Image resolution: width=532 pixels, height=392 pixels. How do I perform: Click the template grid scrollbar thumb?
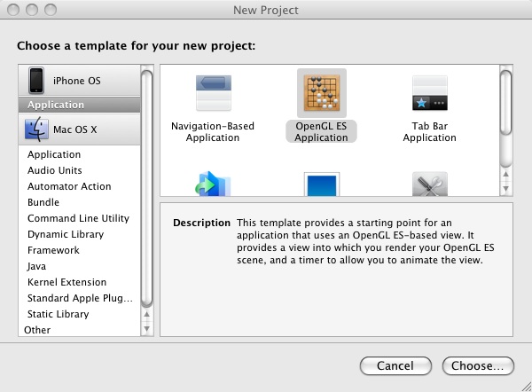506,103
